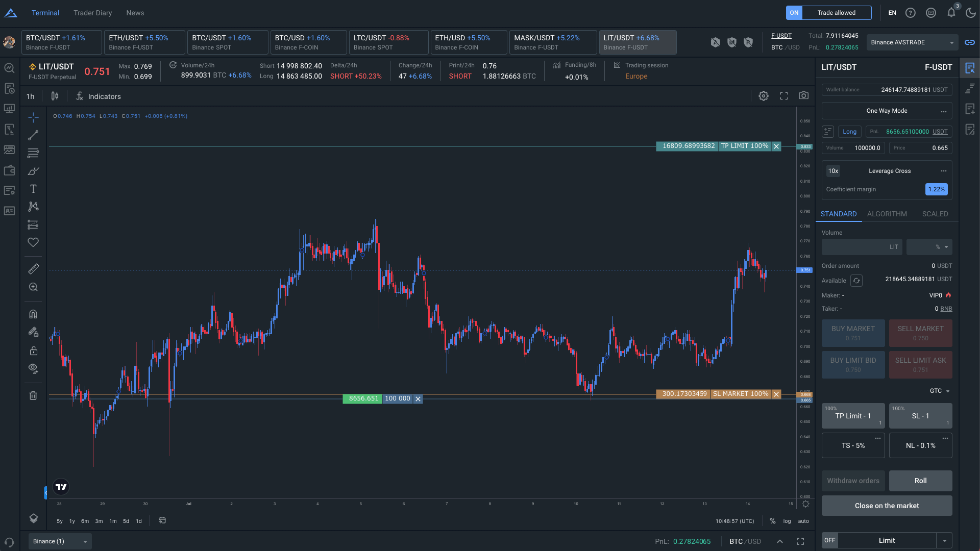
Task: Select the measure ruler tool
Action: click(33, 268)
